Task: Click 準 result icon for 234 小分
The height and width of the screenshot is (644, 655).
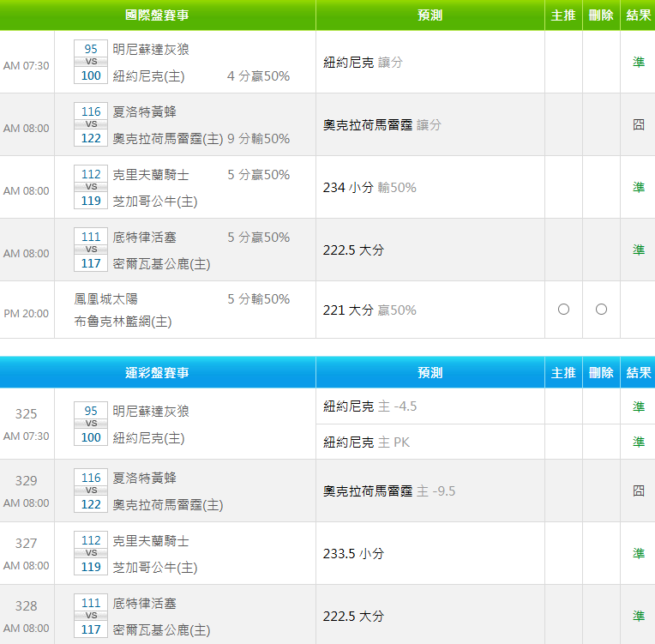Action: coord(639,187)
